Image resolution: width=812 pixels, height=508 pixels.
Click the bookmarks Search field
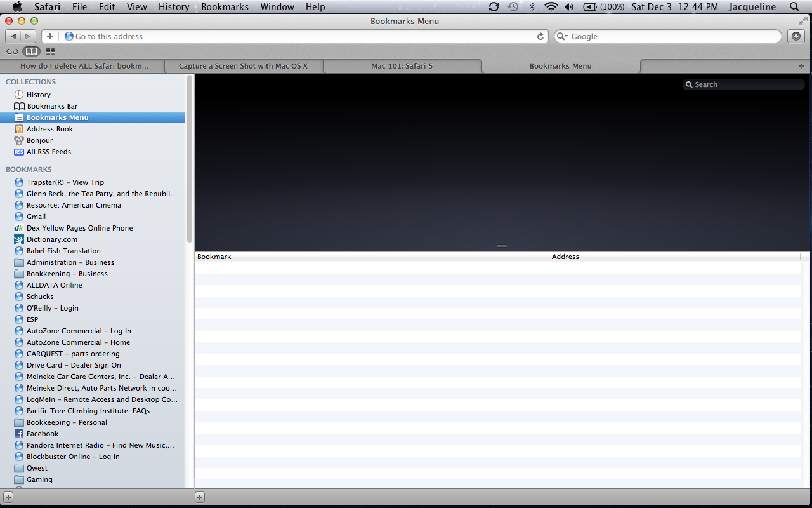tap(743, 84)
